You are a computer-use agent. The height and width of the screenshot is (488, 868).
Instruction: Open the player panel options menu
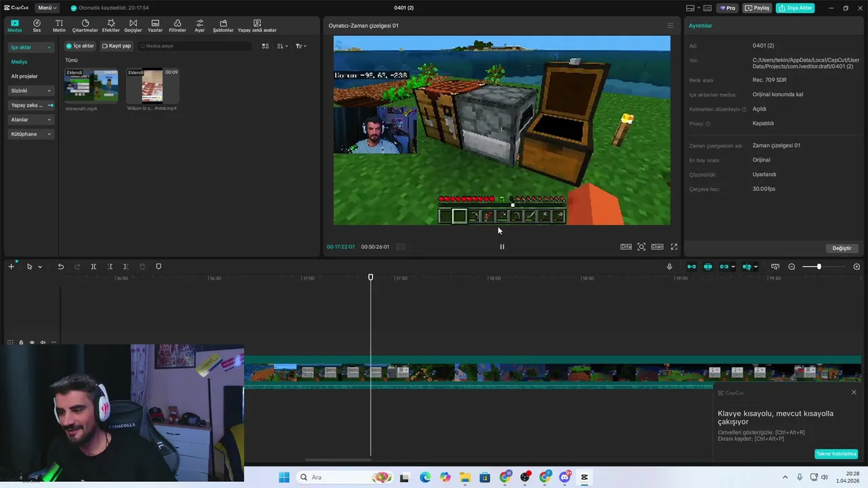671,26
